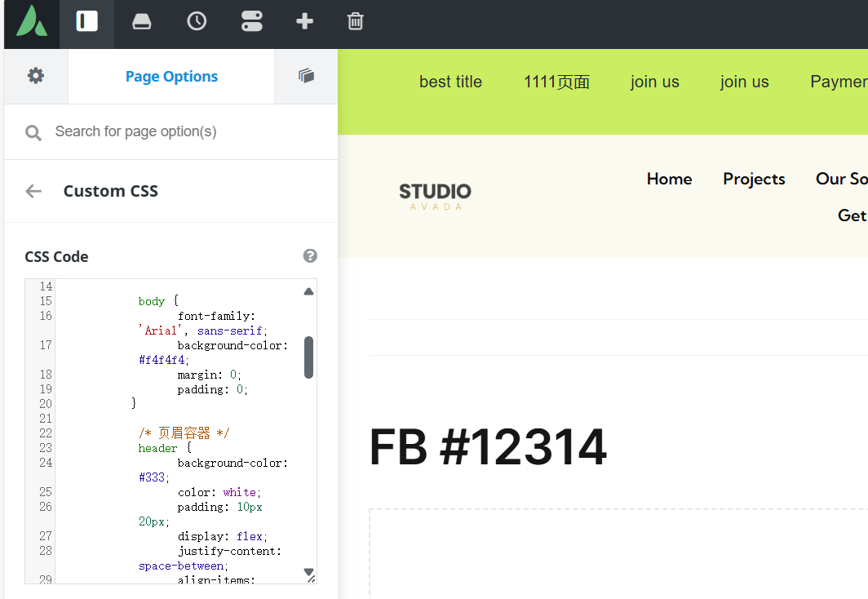Open the library drawer icon
Screen dimensions: 868x599
pos(142,22)
